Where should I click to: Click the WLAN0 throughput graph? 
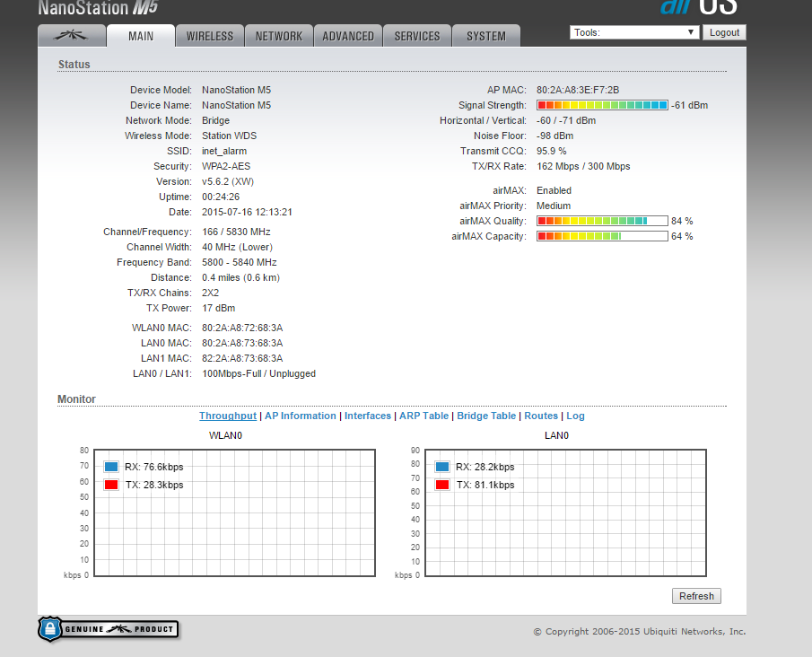point(234,513)
